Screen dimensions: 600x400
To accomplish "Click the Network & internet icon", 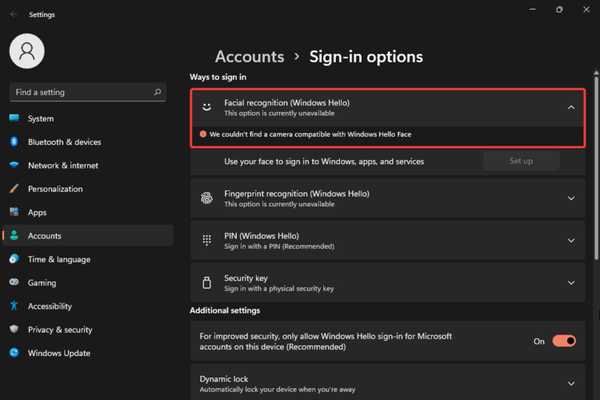I will [x=14, y=165].
